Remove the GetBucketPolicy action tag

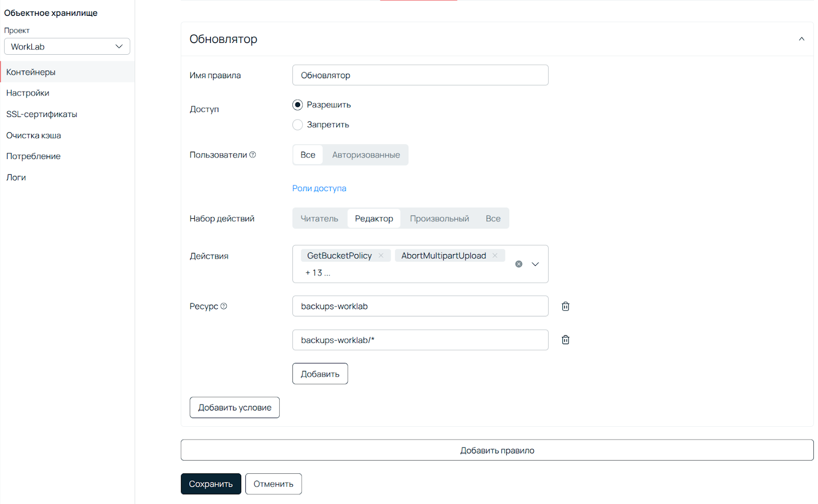click(x=381, y=256)
